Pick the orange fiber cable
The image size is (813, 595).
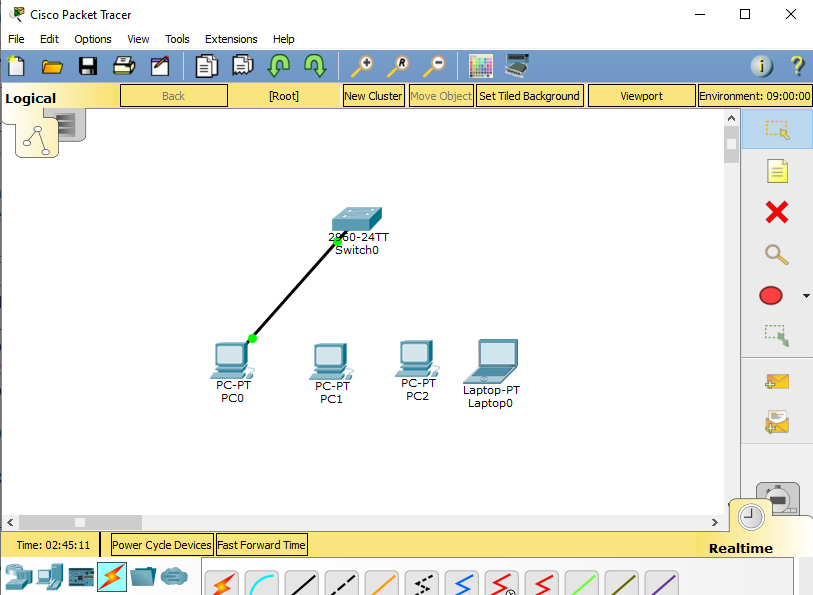tap(382, 583)
